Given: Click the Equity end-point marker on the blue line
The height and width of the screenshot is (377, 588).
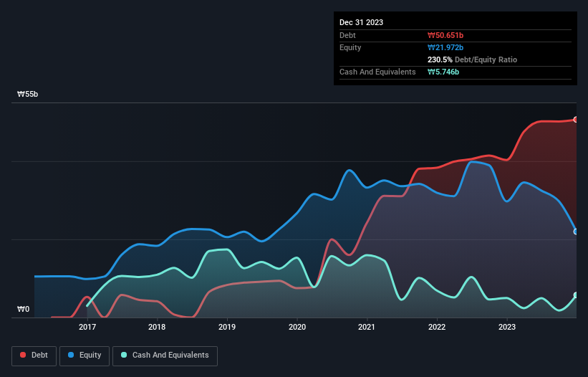Looking at the screenshot, I should pyautogui.click(x=576, y=232).
